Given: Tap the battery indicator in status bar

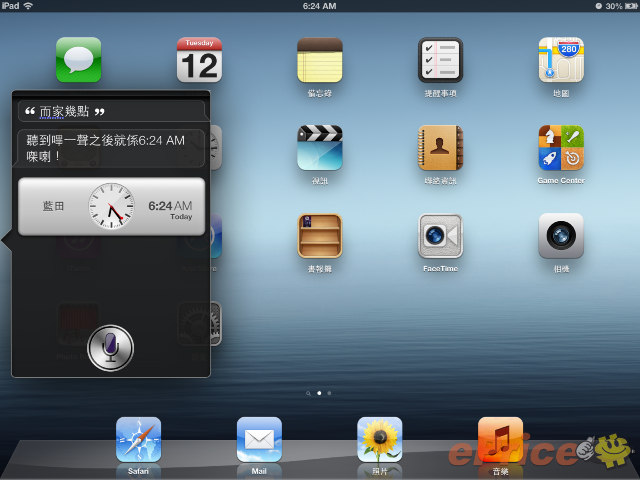Looking at the screenshot, I should [x=628, y=6].
